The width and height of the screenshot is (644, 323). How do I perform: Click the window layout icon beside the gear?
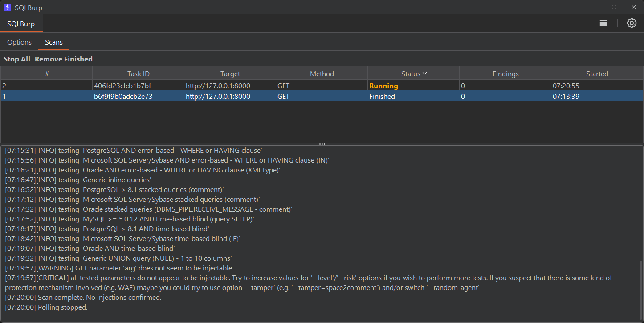click(603, 23)
